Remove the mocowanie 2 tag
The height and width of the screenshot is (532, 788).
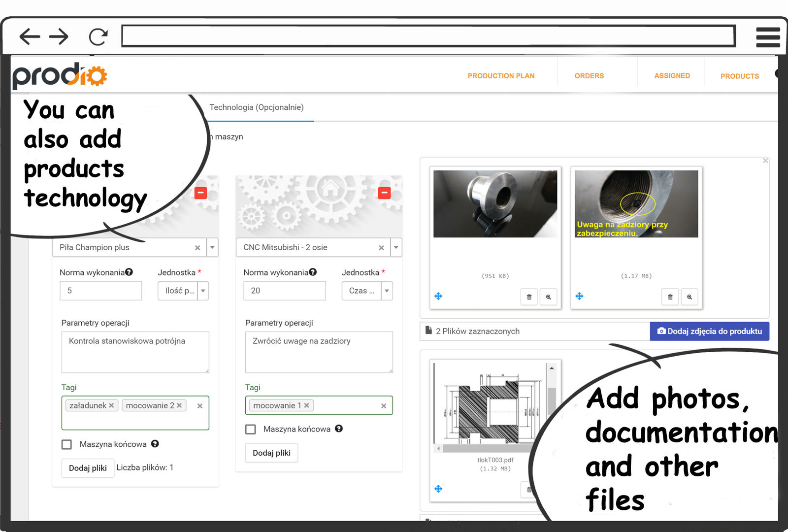[x=179, y=405]
